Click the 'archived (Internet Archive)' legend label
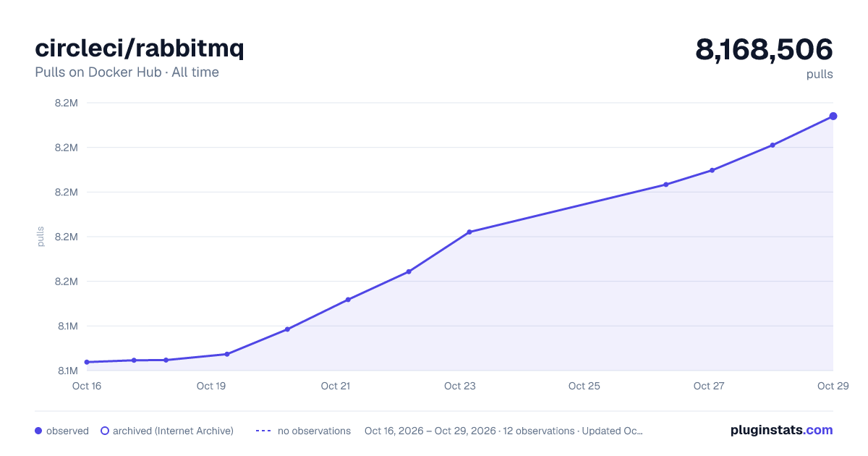 (x=173, y=431)
